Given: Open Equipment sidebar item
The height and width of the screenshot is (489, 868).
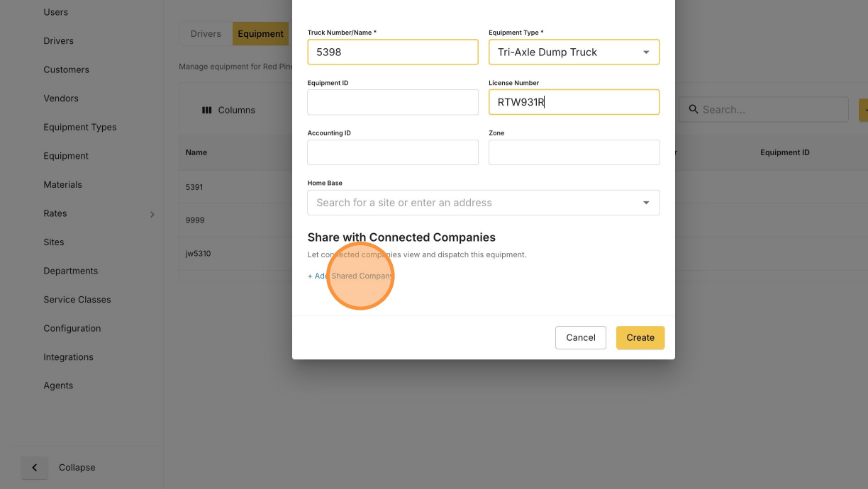Looking at the screenshot, I should coord(66,156).
